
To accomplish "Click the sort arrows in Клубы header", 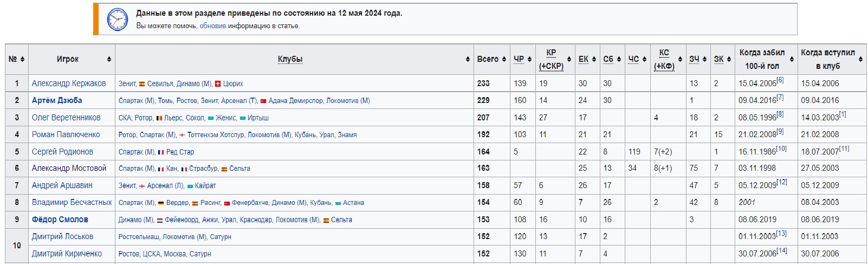I will pos(468,59).
